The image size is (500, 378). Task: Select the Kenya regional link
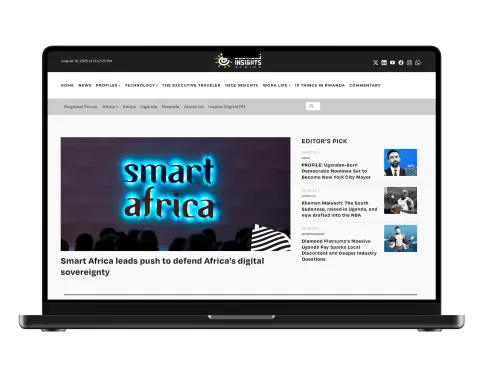pyautogui.click(x=129, y=107)
